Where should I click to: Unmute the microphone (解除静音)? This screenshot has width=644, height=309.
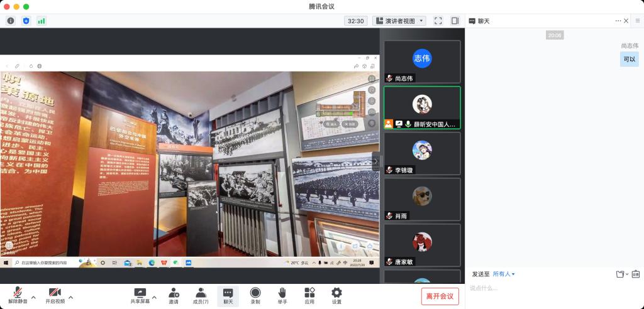point(17,296)
